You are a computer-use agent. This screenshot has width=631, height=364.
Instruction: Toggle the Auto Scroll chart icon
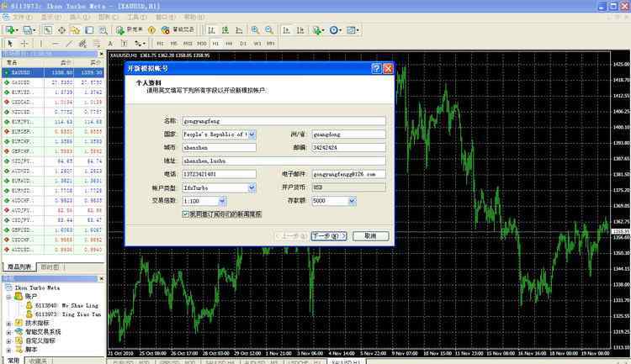coord(286,30)
